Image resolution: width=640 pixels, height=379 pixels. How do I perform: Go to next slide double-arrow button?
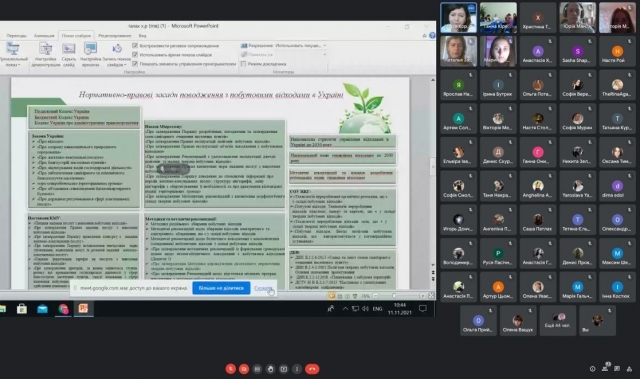(x=433, y=279)
